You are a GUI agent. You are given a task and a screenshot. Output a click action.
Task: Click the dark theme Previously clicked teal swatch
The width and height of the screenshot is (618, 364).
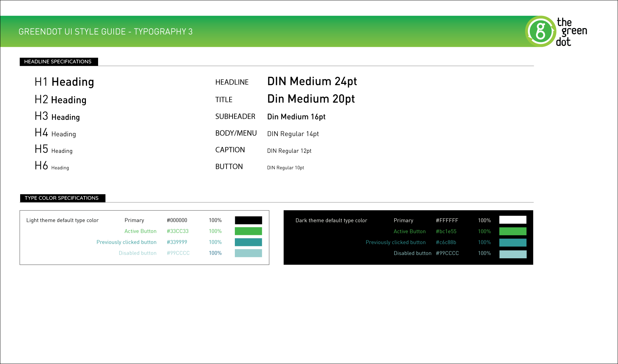[513, 242]
